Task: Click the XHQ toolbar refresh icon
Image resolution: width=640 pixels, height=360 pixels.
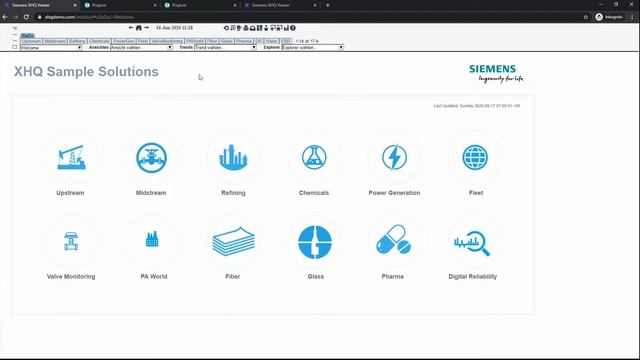Action: point(226,28)
